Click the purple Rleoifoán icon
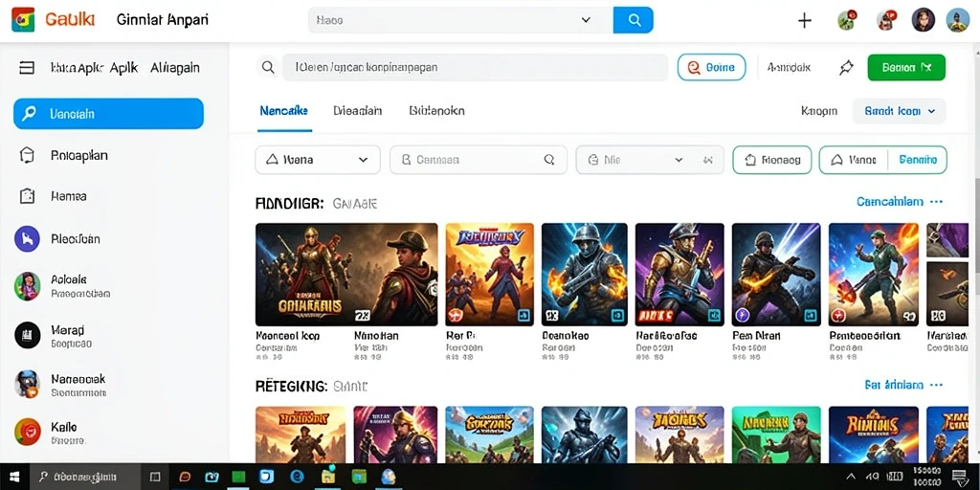 (x=27, y=238)
